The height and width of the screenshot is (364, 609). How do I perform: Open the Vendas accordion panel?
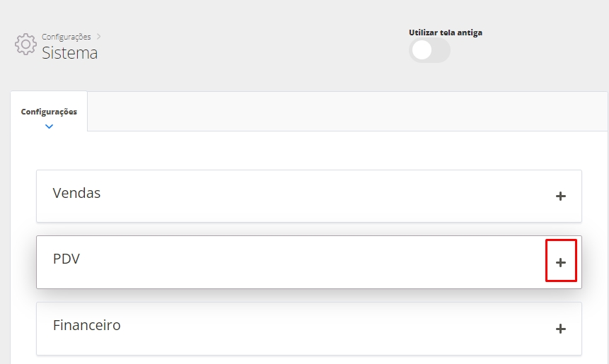coord(309,196)
